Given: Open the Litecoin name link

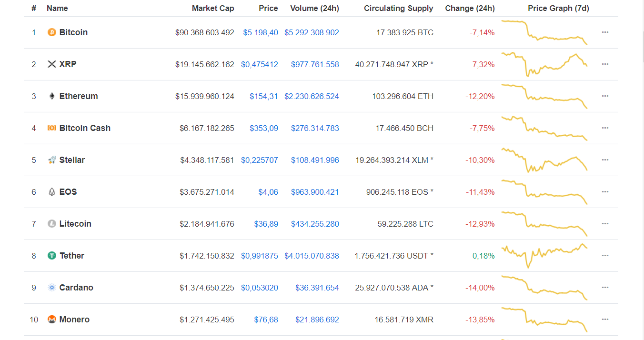Looking at the screenshot, I should [75, 223].
